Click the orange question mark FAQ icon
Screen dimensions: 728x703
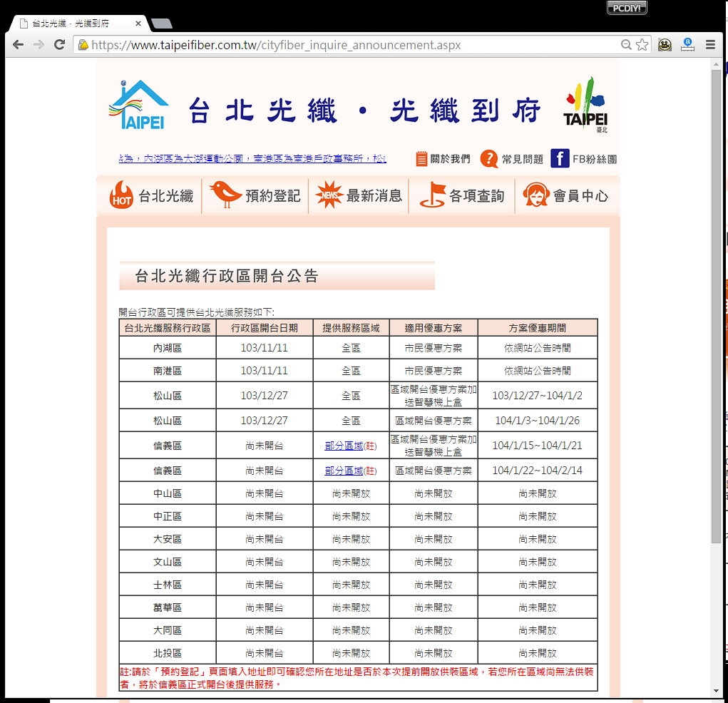click(489, 159)
